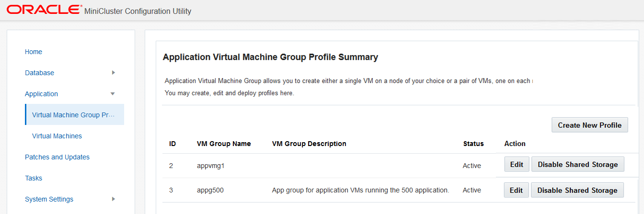644x214 pixels.
Task: Disable shared storage for appvmg1
Action: 577,164
